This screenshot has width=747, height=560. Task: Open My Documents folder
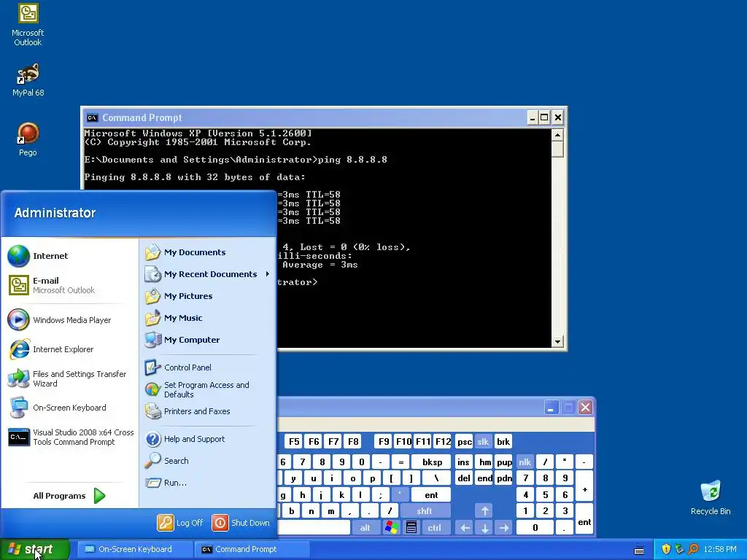(206, 252)
